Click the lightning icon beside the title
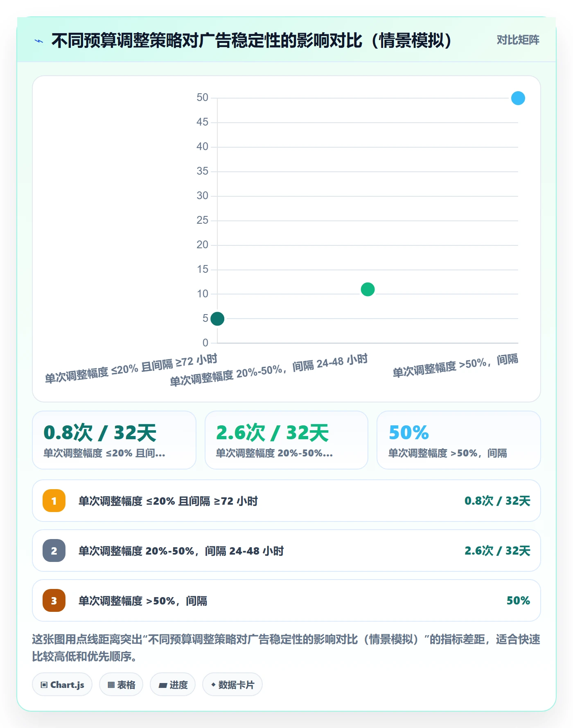The height and width of the screenshot is (728, 573). coord(39,41)
